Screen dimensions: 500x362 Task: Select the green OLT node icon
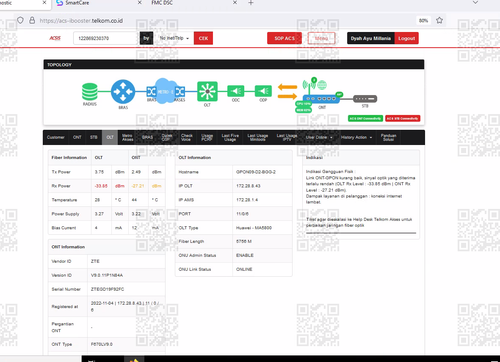[x=207, y=91]
